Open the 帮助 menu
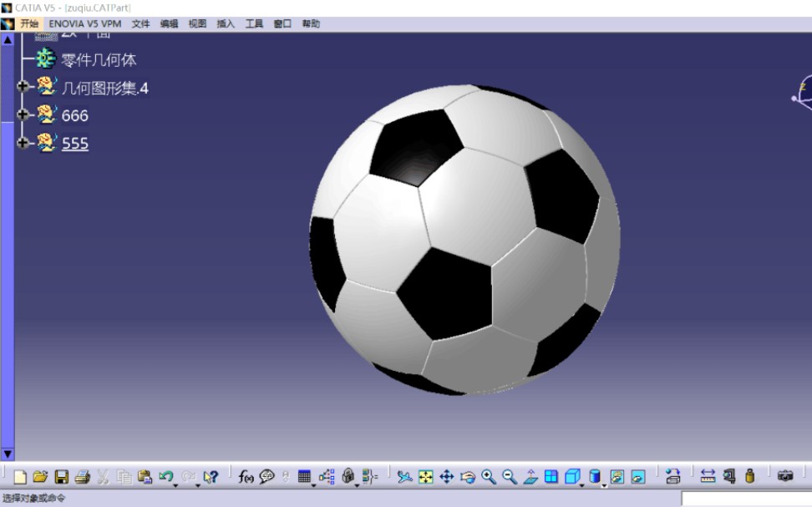 pos(312,24)
